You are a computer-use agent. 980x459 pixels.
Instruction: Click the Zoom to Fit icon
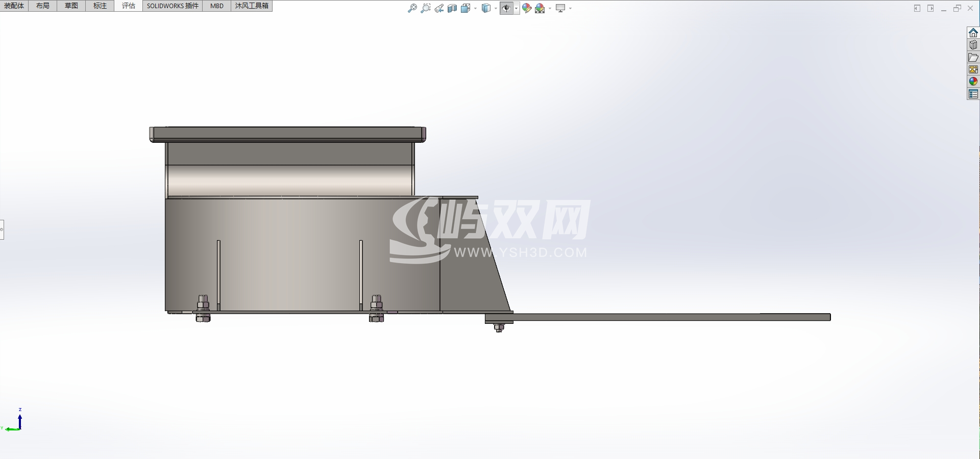(412, 8)
